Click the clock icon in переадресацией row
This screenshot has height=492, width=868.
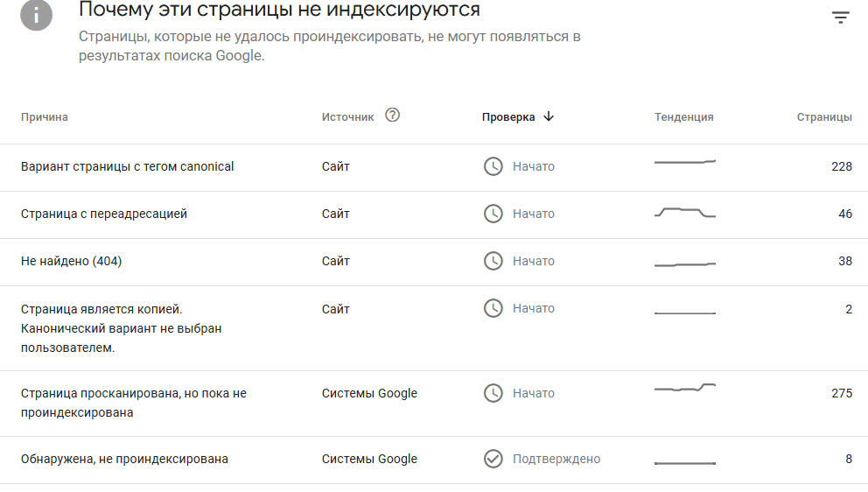(x=493, y=214)
